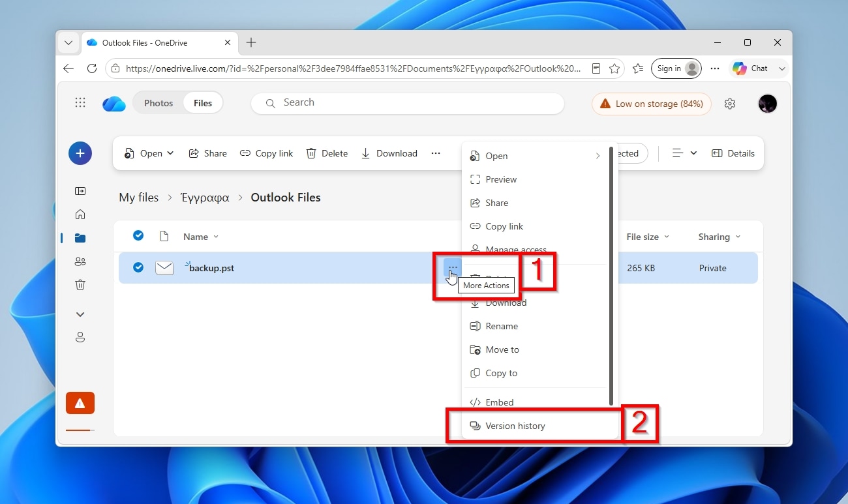This screenshot has height=504, width=848.
Task: Click Share in the command toolbar
Action: pos(207,153)
